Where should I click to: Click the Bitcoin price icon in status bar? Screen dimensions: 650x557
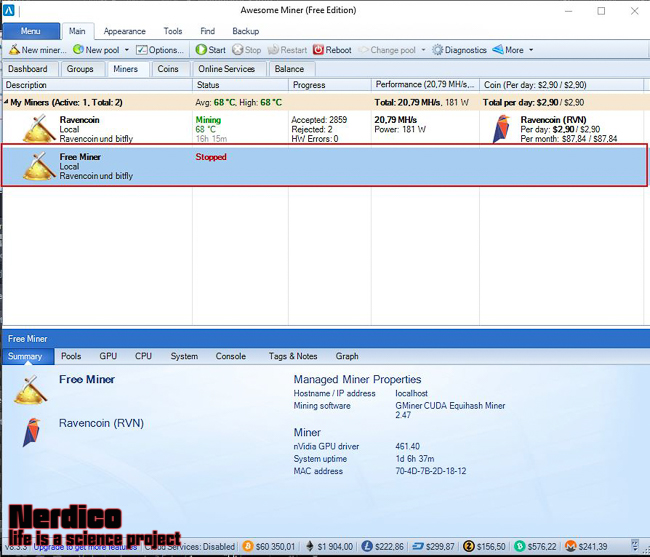click(248, 546)
